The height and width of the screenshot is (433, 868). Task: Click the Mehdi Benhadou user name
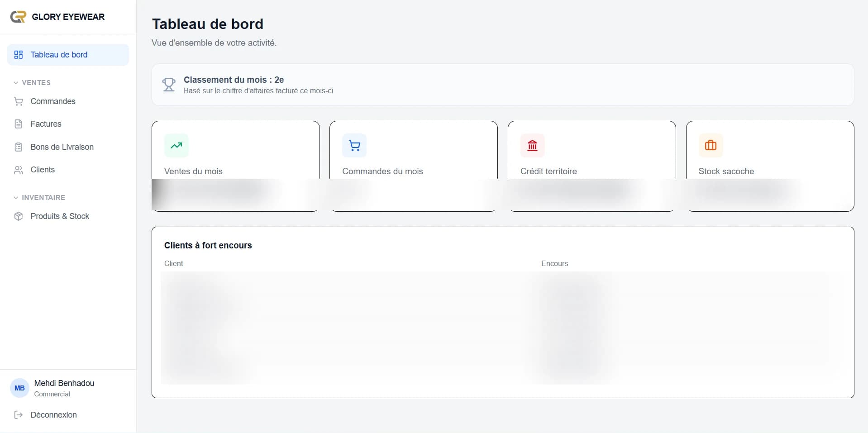pyautogui.click(x=64, y=383)
